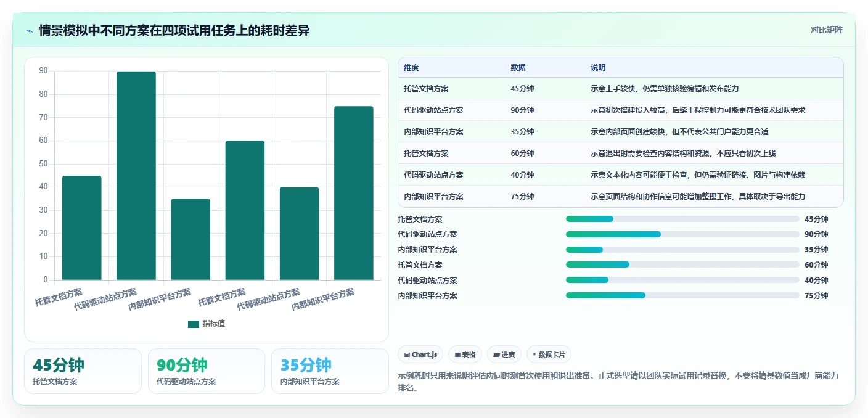Click the chart bar reaching 45
This screenshot has height=418, width=868.
point(82,227)
